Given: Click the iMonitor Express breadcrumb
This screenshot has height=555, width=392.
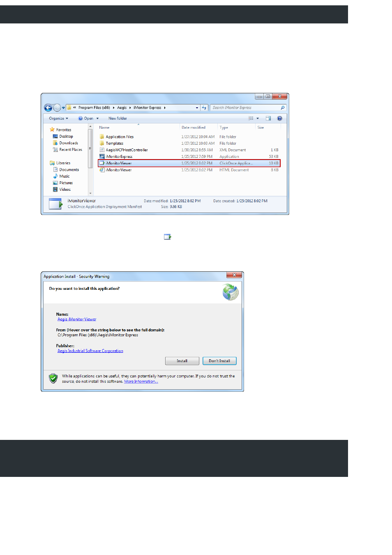Looking at the screenshot, I should tap(147, 108).
